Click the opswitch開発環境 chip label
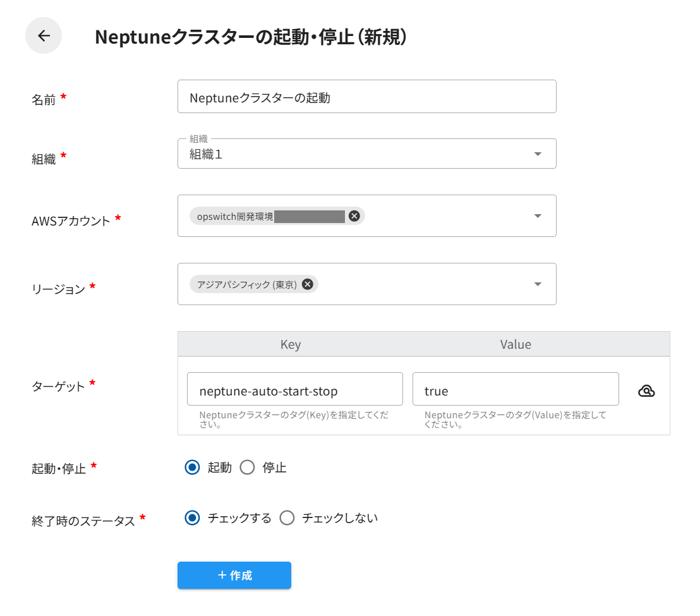700x616 pixels. point(235,216)
